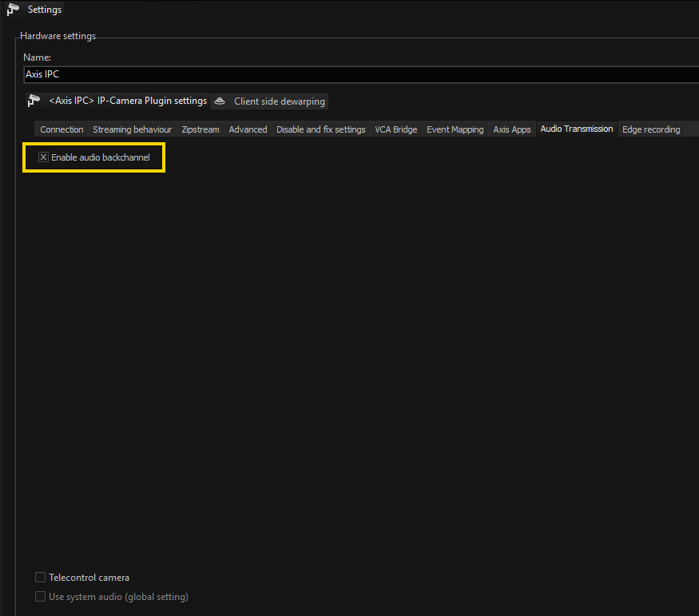Viewport: 699px width, 616px height.
Task: Toggle Use system audio (global setting) checkbox
Action: 40,596
